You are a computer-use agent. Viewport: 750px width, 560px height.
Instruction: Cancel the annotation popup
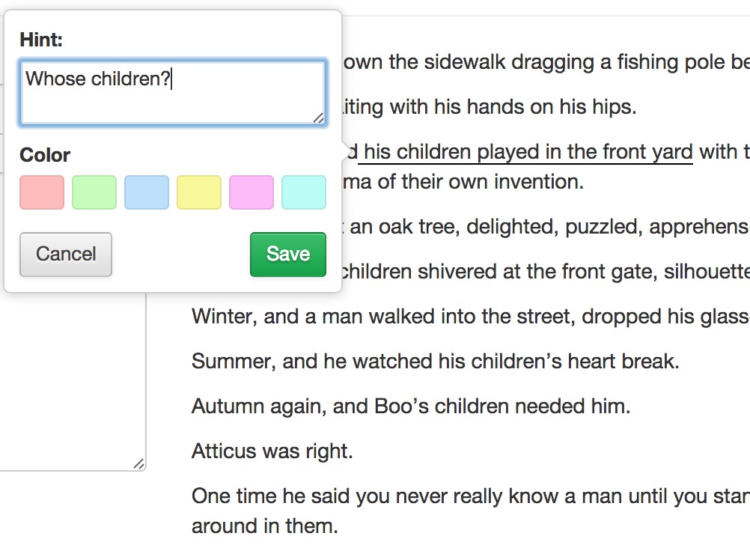pos(65,255)
